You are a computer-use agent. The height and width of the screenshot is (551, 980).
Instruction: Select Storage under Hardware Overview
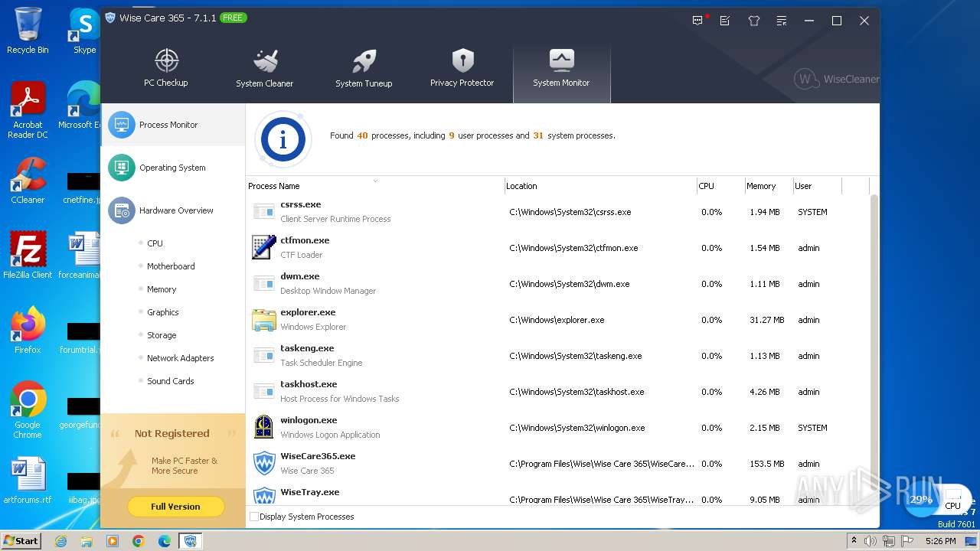[x=162, y=335]
